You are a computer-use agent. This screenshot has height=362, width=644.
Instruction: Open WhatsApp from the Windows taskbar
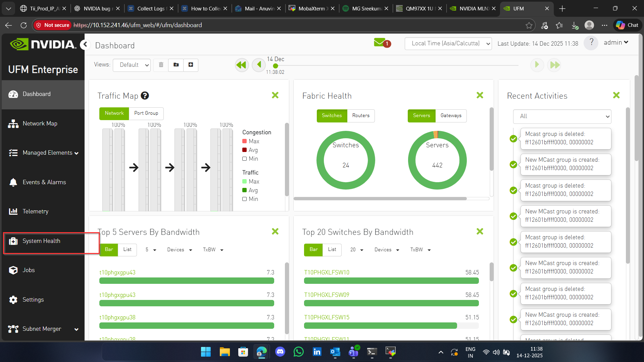point(298,352)
